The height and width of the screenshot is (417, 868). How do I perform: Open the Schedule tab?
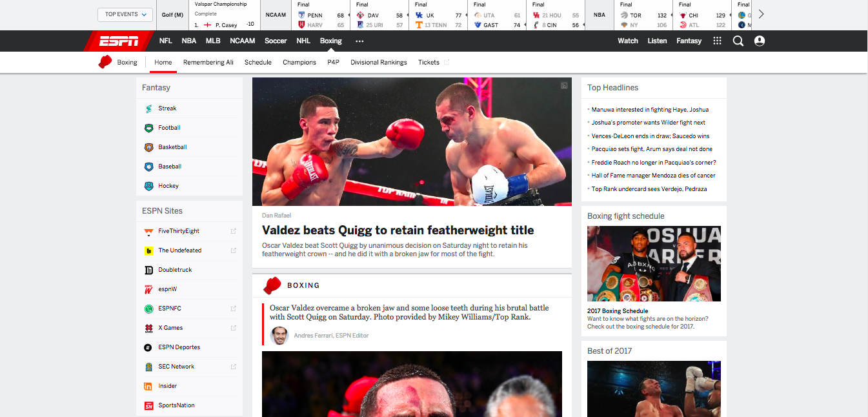click(x=257, y=63)
